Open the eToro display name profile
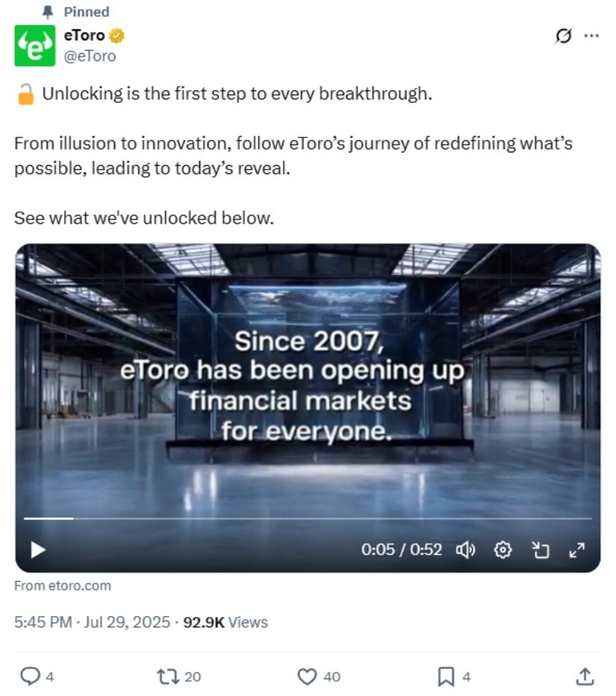The width and height of the screenshot is (616, 696). click(84, 35)
